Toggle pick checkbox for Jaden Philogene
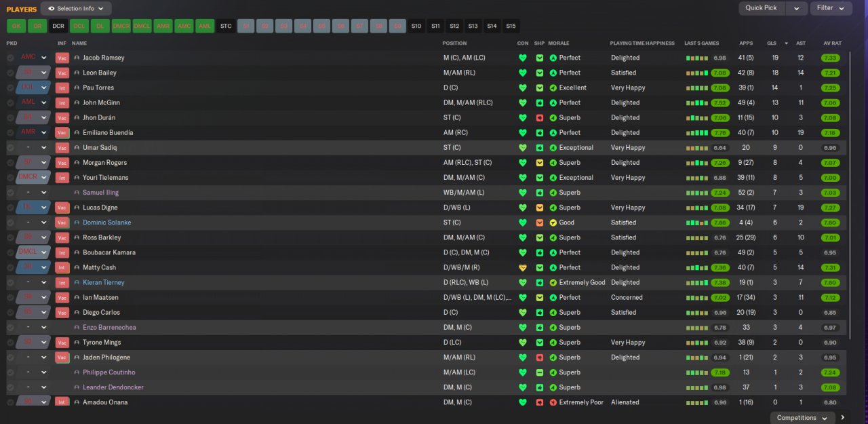Screen dimensions: 868x424 [10, 358]
